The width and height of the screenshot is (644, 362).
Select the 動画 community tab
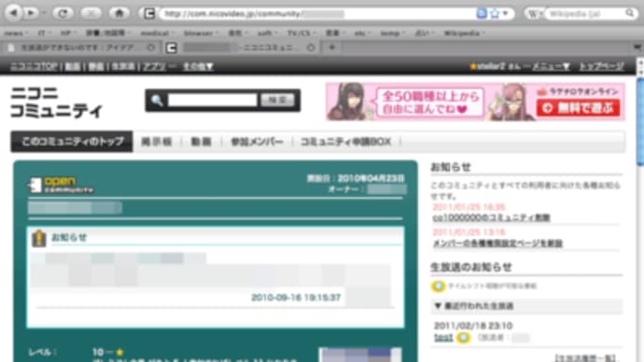pyautogui.click(x=201, y=142)
